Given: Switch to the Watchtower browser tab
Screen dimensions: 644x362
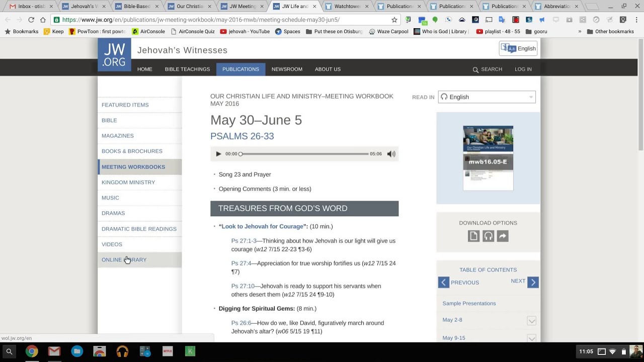Looking at the screenshot, I should pyautogui.click(x=348, y=7).
